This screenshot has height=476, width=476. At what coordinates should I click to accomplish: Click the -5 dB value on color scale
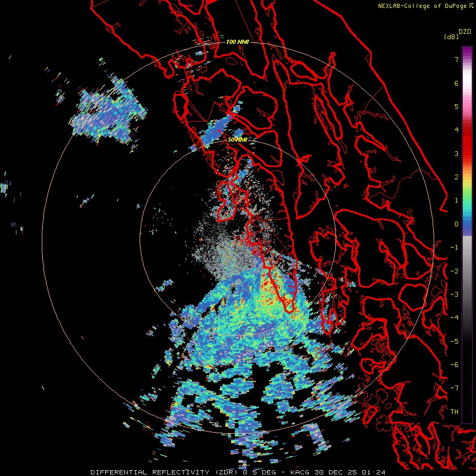click(454, 341)
